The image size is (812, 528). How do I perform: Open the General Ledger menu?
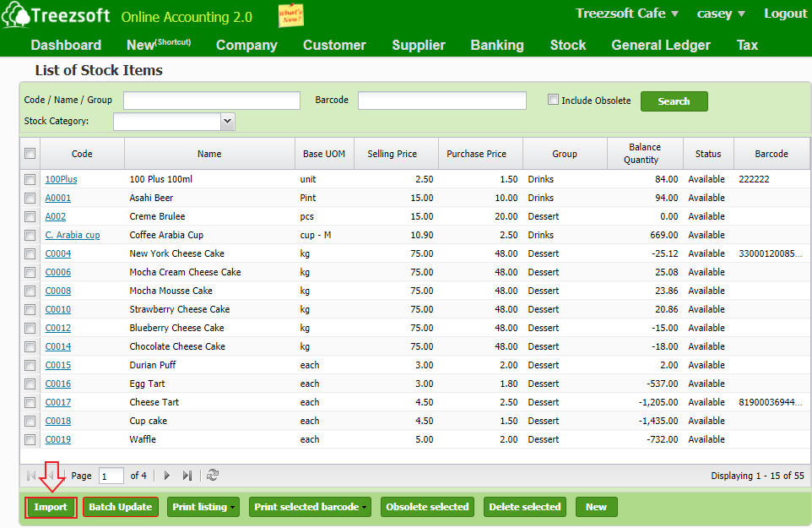661,45
